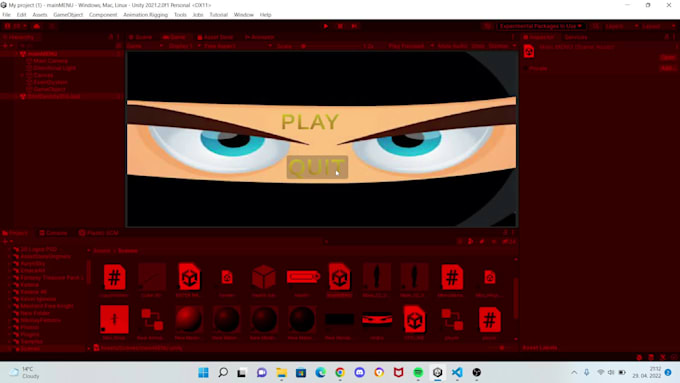Toggle the Mute Audio option in Game view
Image resolution: width=680 pixels, height=383 pixels.
click(452, 46)
